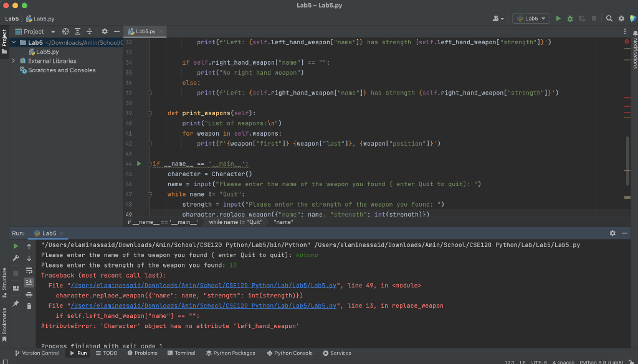Screen dimensions: 638x364
Task: Open Search Everywhere magnifier icon
Action: 609,19
